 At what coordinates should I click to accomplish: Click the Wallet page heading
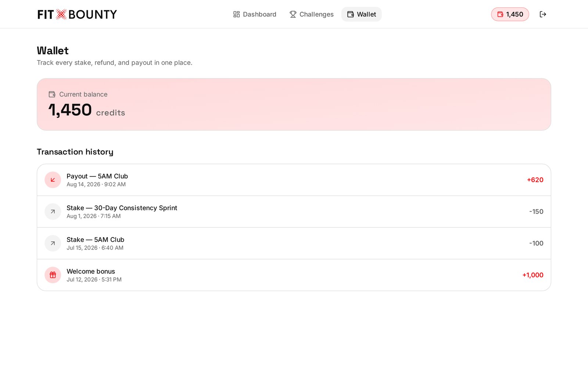pos(53,51)
